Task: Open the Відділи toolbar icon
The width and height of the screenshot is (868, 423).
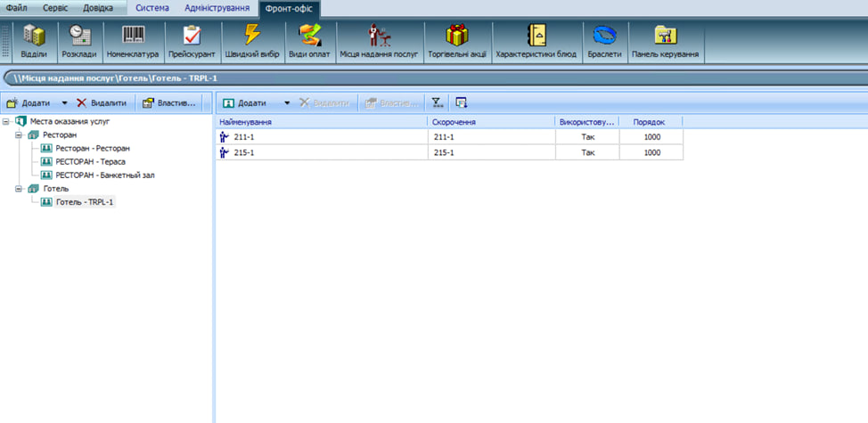Action: pyautogui.click(x=34, y=42)
